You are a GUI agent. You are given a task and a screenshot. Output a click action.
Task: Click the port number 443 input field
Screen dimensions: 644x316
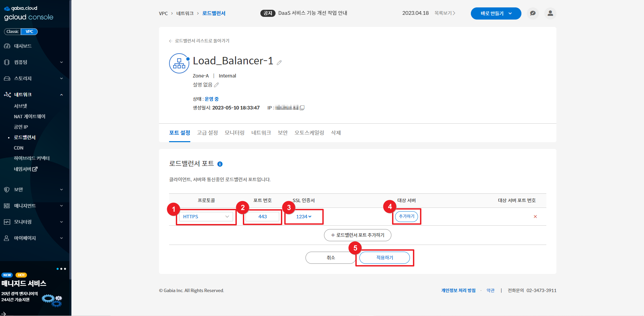(262, 217)
